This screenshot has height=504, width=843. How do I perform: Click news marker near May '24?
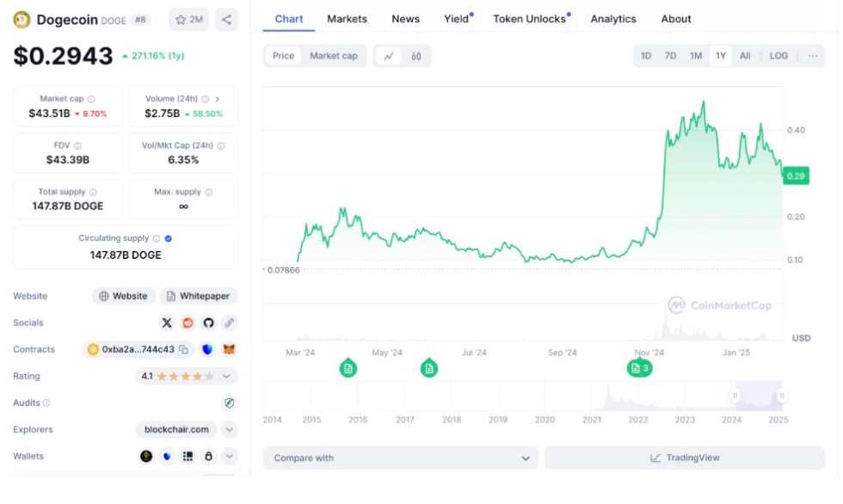point(429,369)
